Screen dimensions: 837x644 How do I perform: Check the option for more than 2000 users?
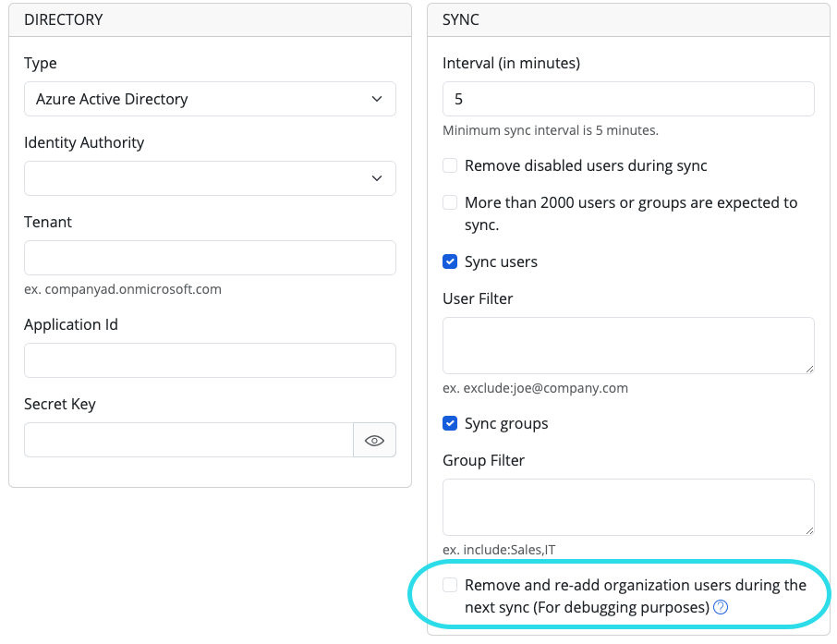(450, 202)
